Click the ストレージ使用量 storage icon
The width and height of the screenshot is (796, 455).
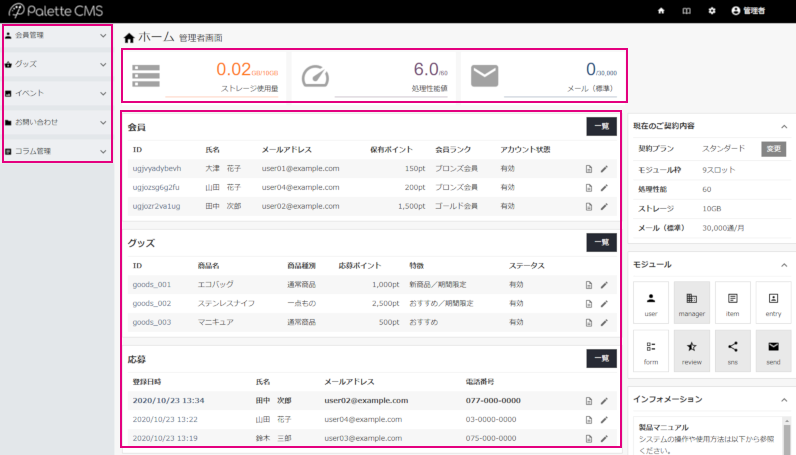[146, 76]
